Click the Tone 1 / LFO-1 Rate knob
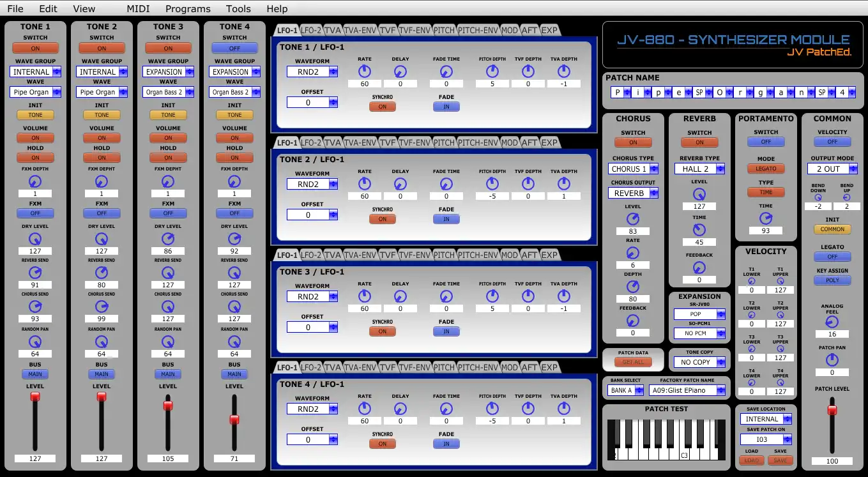 365,72
